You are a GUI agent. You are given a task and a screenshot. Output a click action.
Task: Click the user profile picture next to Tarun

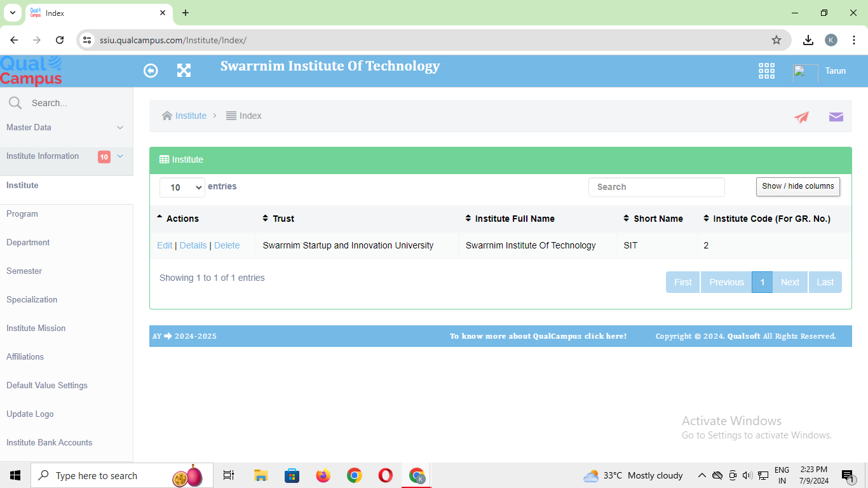point(805,72)
